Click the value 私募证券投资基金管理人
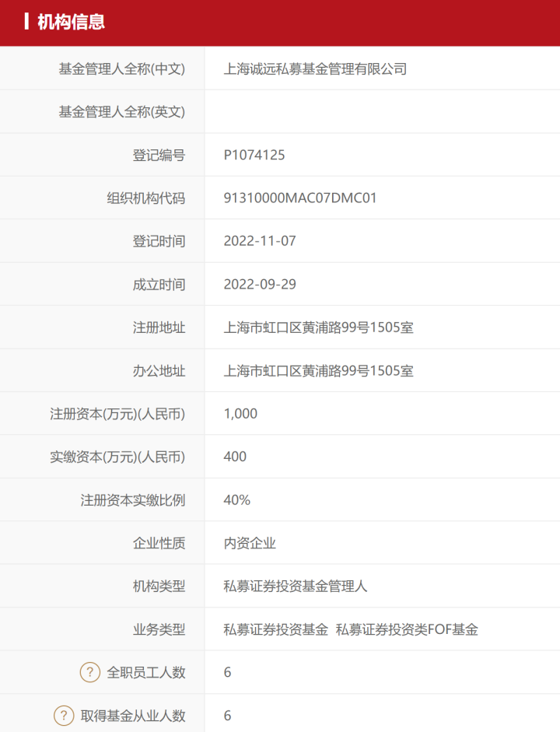560x732 pixels. 296,587
